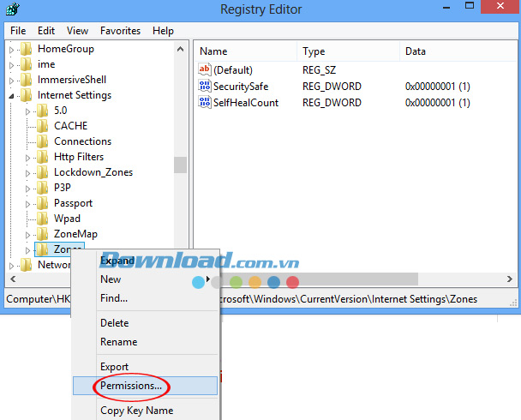This screenshot has width=521, height=420.
Task: Choose Delete in context menu
Action: [145, 323]
